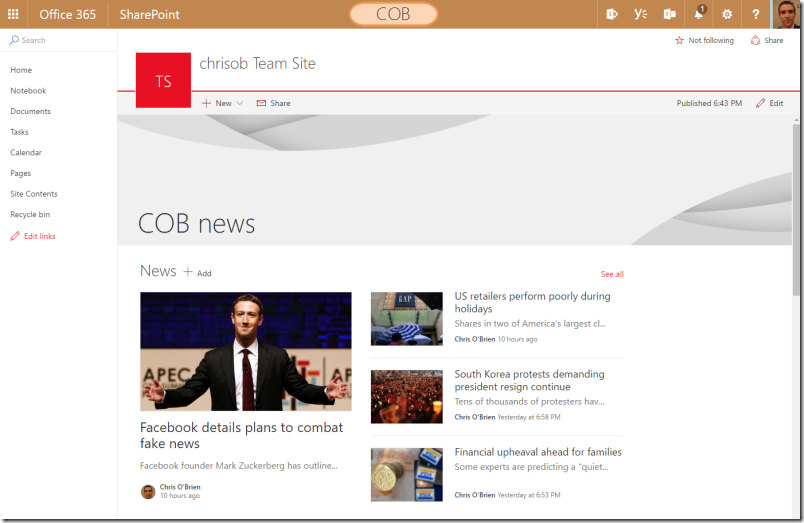Expand the New dropdown chevron
Viewport: 804px width, 523px height.
pyautogui.click(x=239, y=103)
